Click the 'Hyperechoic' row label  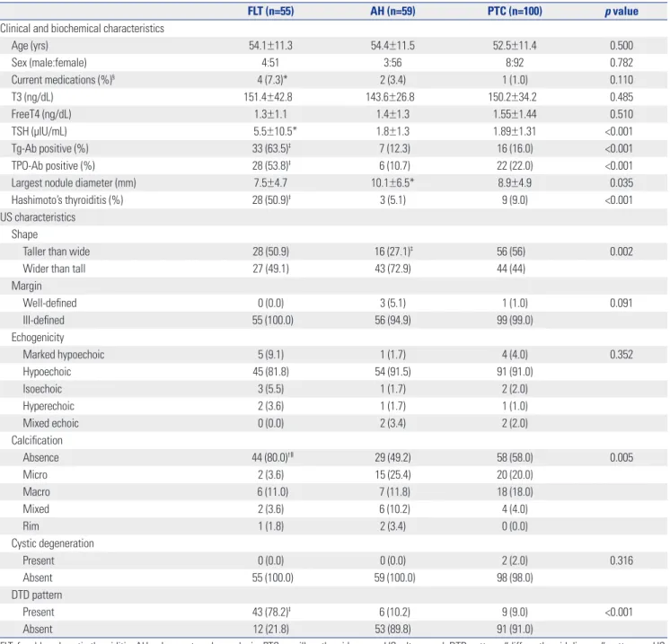[48, 406]
